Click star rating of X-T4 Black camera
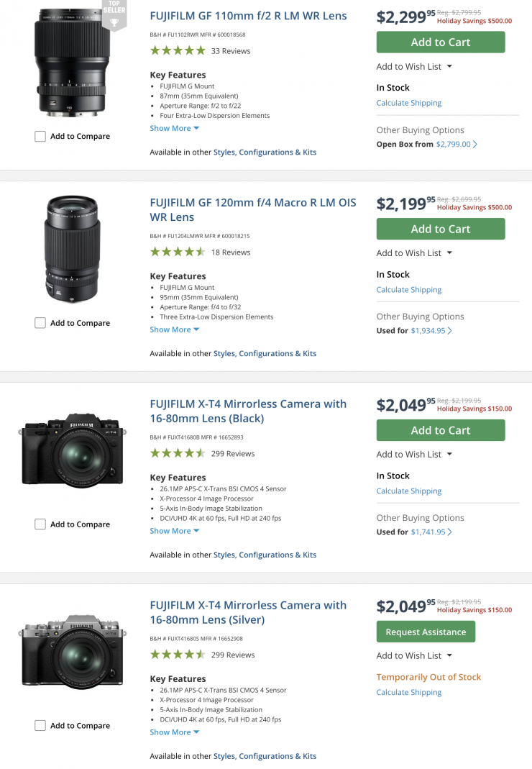 click(x=178, y=454)
